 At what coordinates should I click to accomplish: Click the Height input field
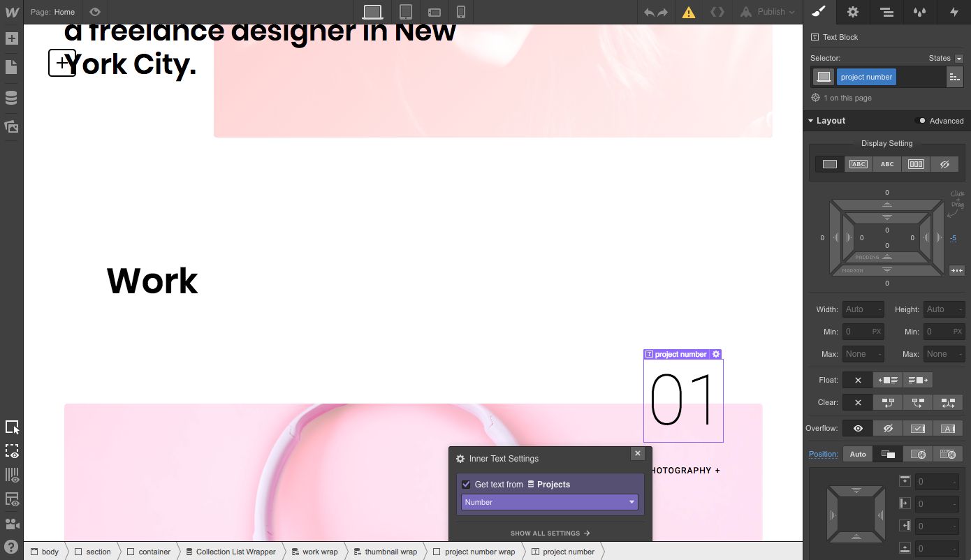pos(944,309)
